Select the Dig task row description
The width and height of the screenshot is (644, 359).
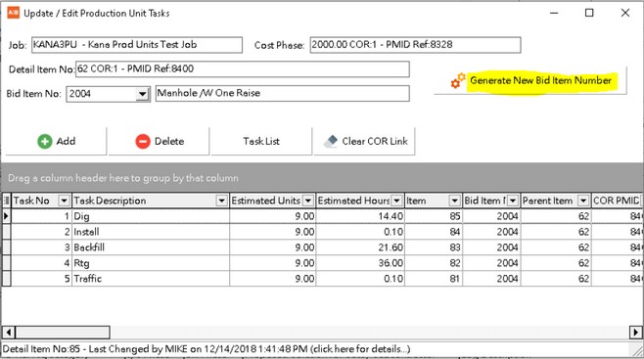(x=151, y=216)
